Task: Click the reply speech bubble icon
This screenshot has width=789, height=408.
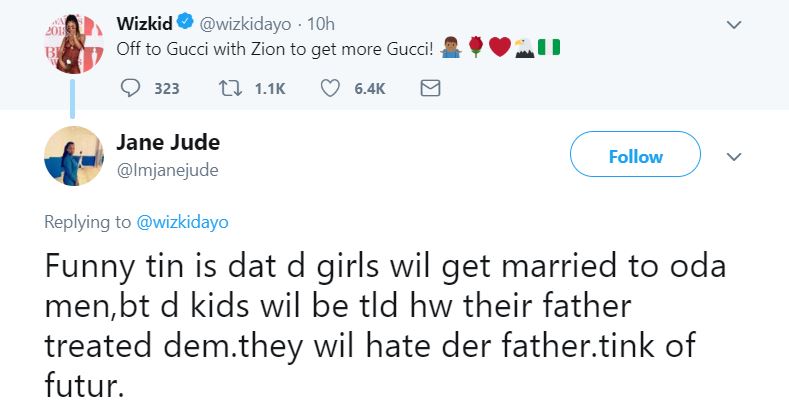Action: click(131, 88)
